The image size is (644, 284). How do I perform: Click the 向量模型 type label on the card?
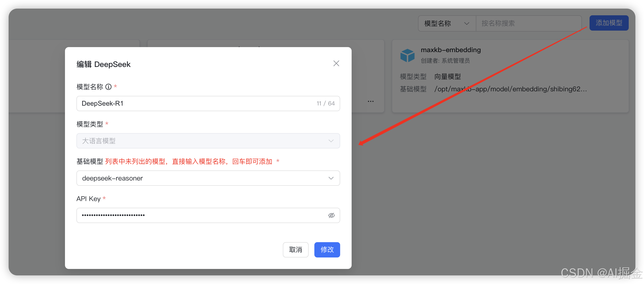[447, 76]
